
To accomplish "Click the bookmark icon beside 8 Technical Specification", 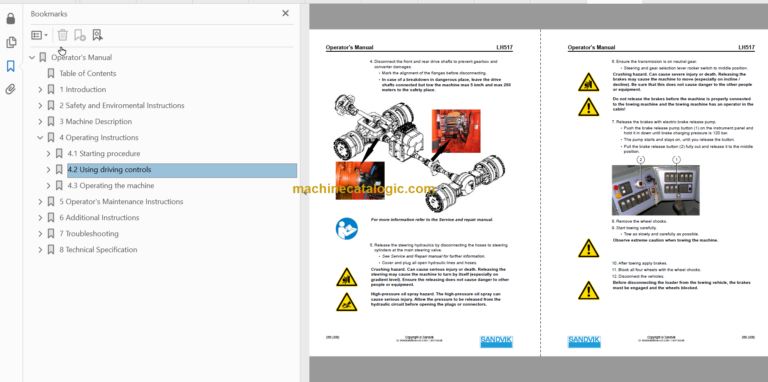I will coord(51,250).
